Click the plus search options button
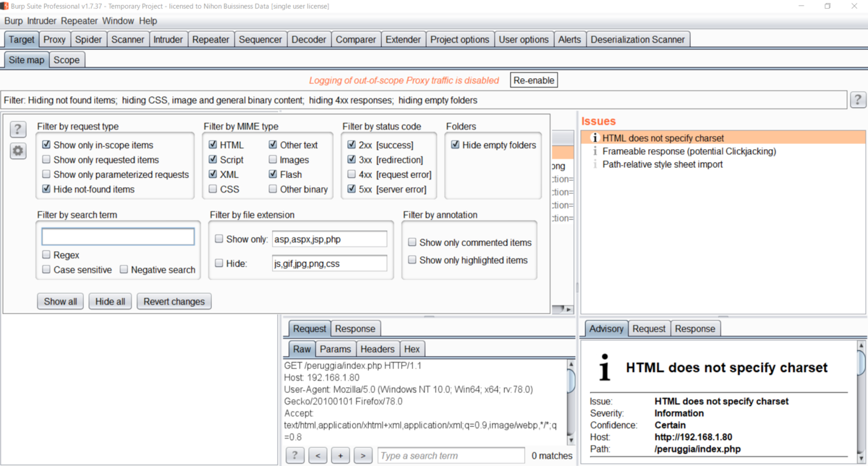The width and height of the screenshot is (868, 466). click(x=341, y=455)
